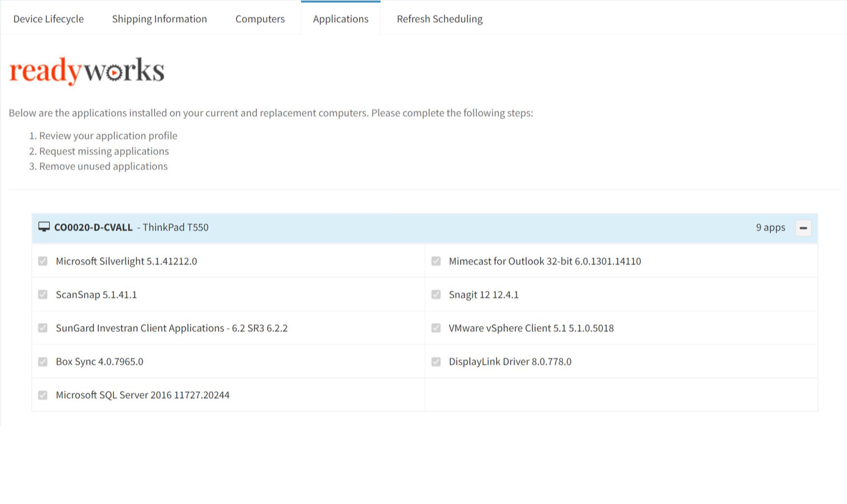Select the Applications tab
This screenshot has width=847, height=504.
(341, 19)
